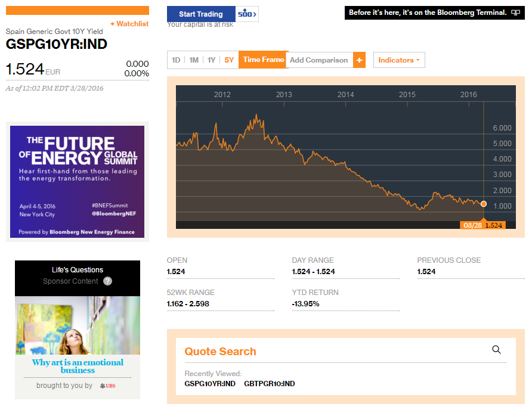
Task: Click 'Spain Generic Govt 10Y Yield' title
Action: (54, 32)
